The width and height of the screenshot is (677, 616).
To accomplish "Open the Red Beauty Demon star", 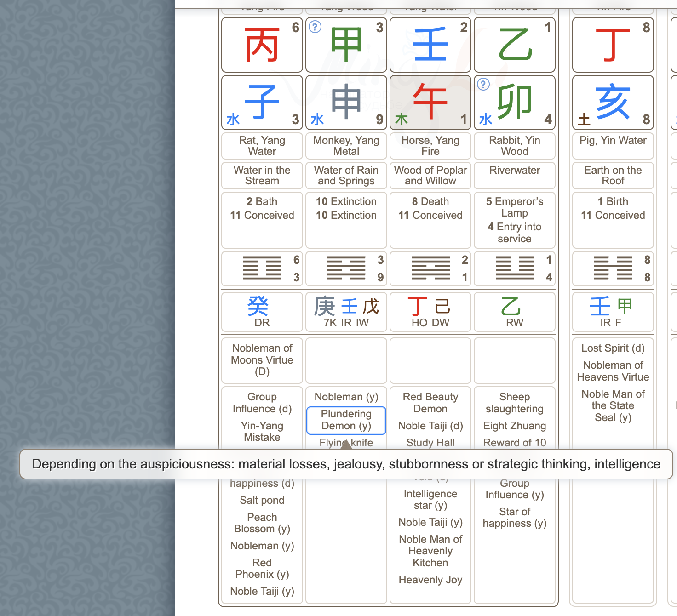I will 430,402.
